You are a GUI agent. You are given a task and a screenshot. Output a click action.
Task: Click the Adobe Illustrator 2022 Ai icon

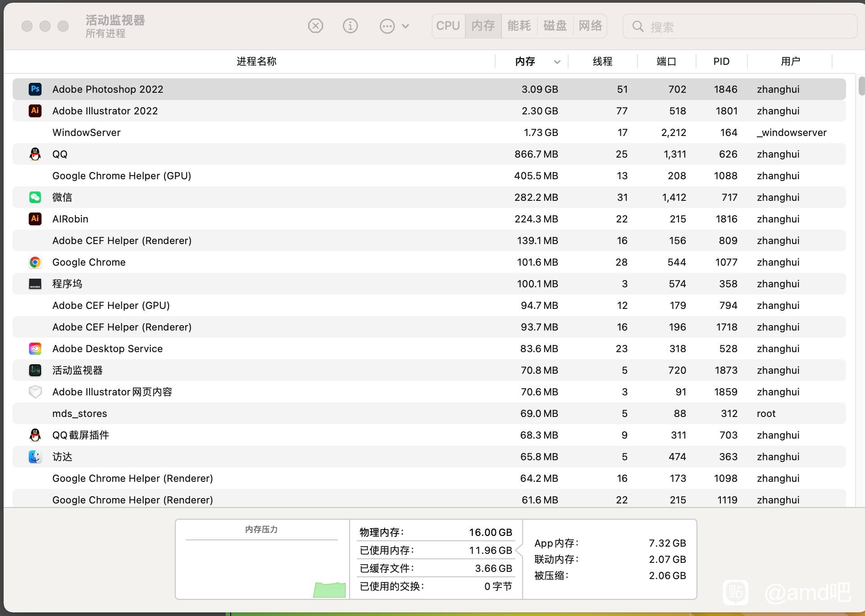(x=35, y=111)
